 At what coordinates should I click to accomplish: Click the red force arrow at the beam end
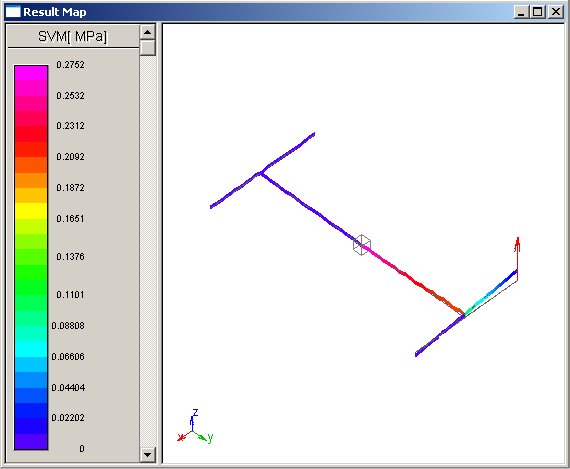pos(517,258)
